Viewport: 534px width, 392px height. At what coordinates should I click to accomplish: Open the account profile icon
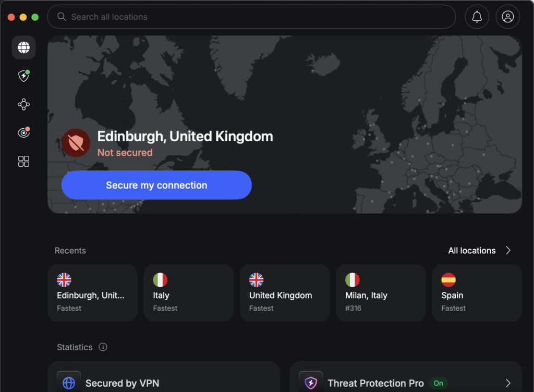pyautogui.click(x=507, y=16)
